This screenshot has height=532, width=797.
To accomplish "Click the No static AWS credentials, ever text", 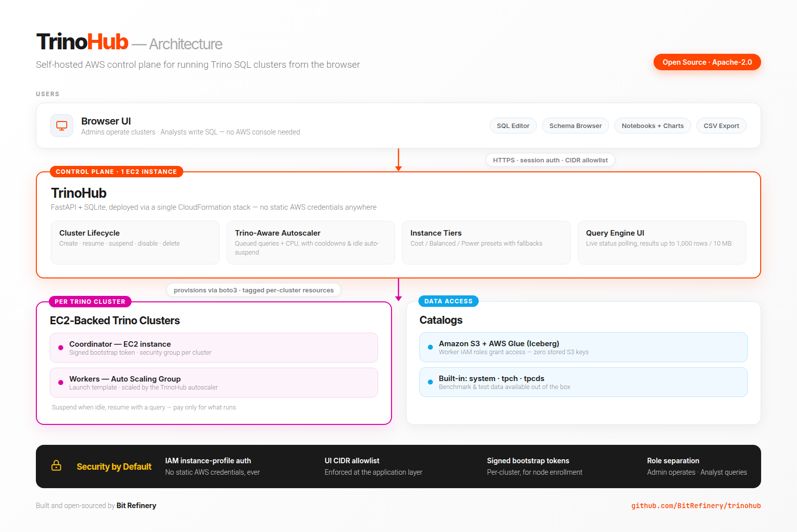I will coord(213,472).
